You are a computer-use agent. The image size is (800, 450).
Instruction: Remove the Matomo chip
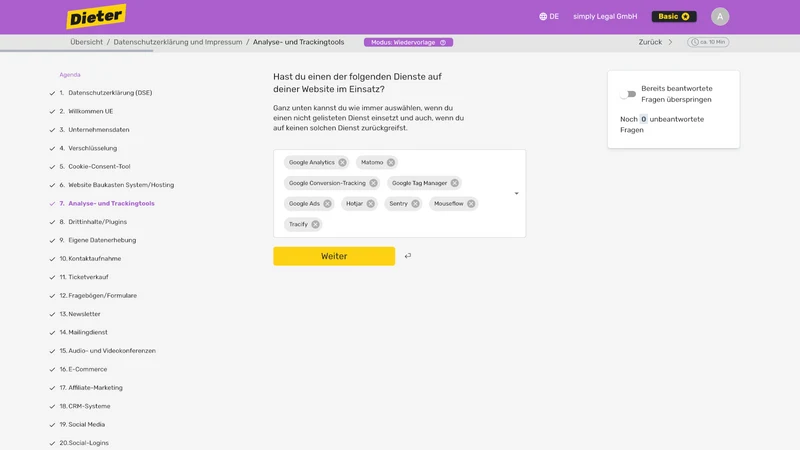tap(391, 162)
